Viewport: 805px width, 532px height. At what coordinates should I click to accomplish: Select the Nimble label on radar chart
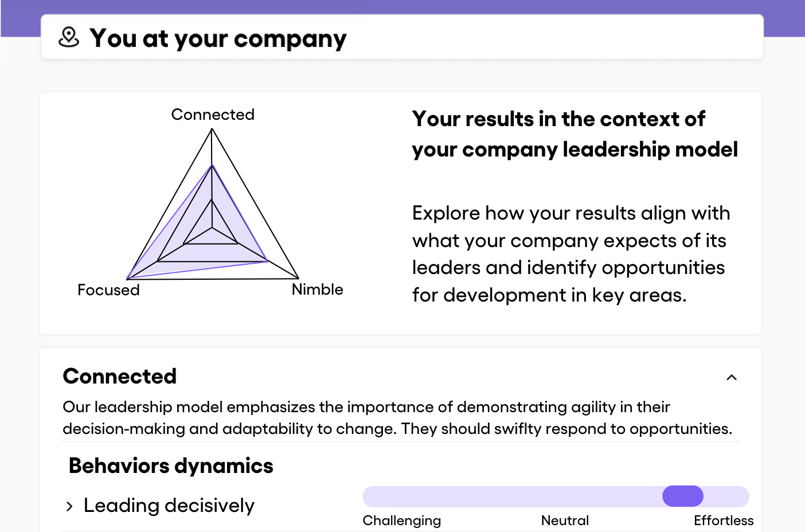[x=317, y=290]
